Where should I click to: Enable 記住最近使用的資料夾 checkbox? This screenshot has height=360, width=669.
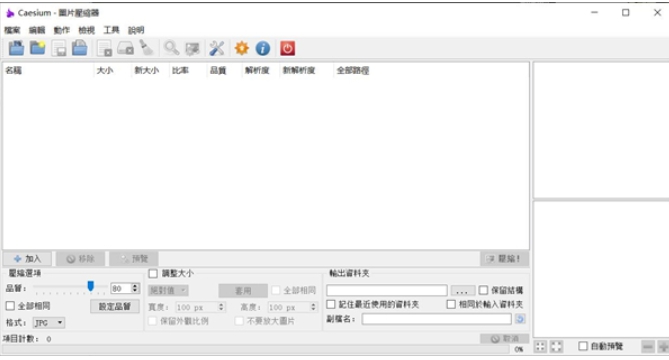[x=331, y=304]
